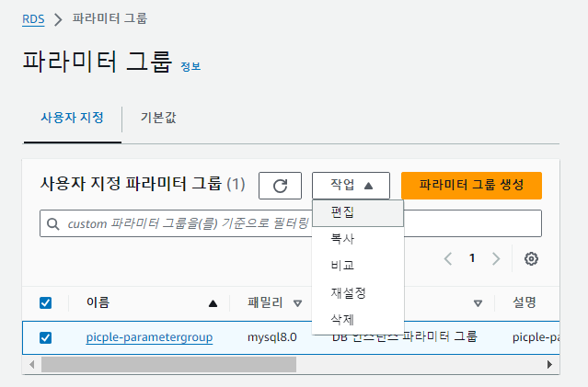588x387 pixels.
Task: Sort by 이름 column ascending arrow
Action: click(213, 302)
